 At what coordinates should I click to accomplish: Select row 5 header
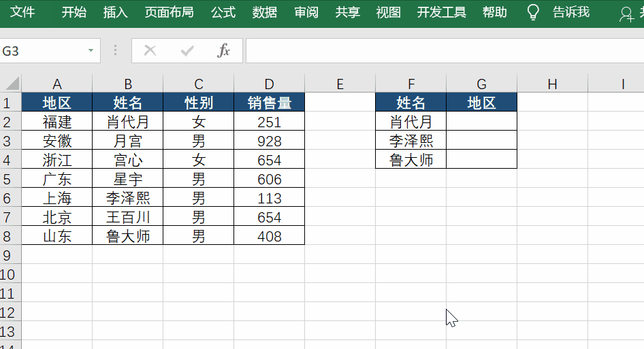point(10,179)
